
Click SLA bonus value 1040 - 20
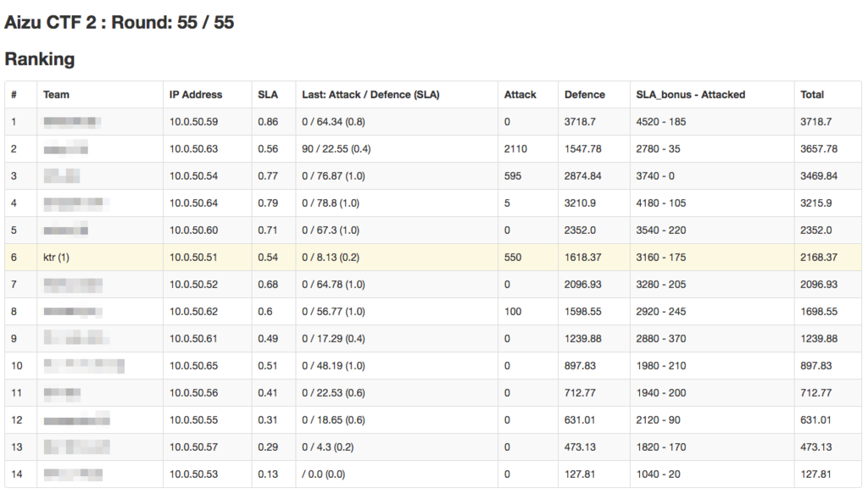pos(658,474)
